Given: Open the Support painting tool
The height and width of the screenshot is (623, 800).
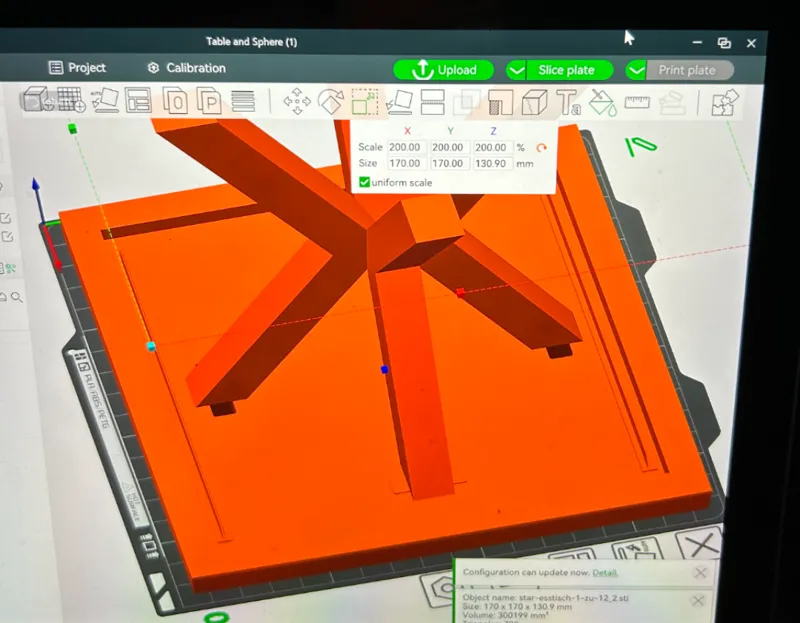Looking at the screenshot, I should pyautogui.click(x=500, y=103).
